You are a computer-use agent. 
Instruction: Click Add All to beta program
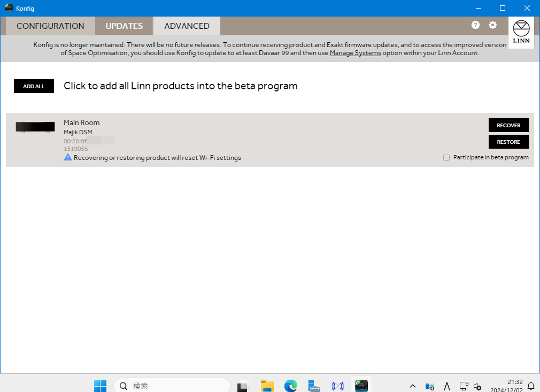click(x=34, y=86)
